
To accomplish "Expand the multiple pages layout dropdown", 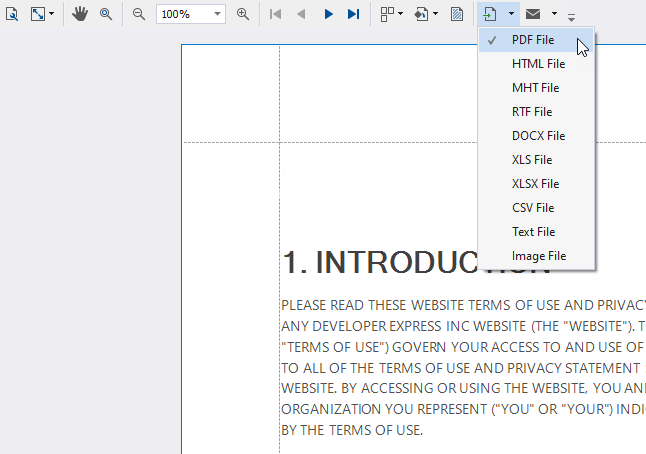I will 400,14.
